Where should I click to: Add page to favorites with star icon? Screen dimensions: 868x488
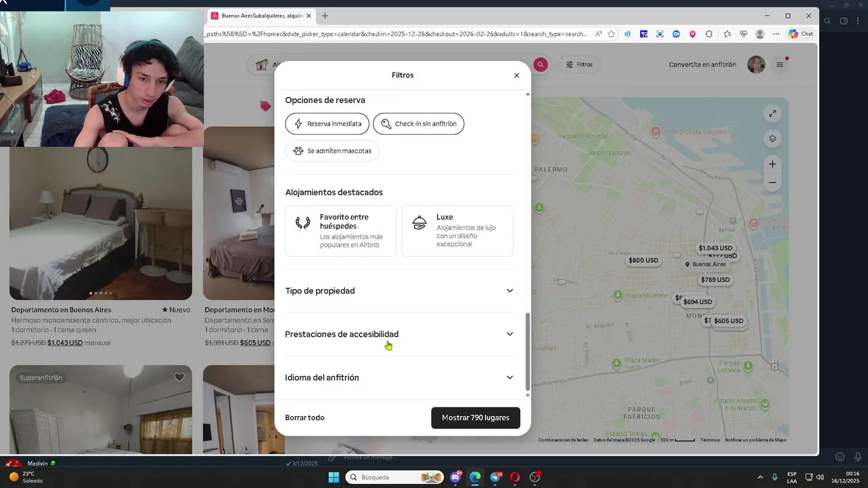[611, 34]
